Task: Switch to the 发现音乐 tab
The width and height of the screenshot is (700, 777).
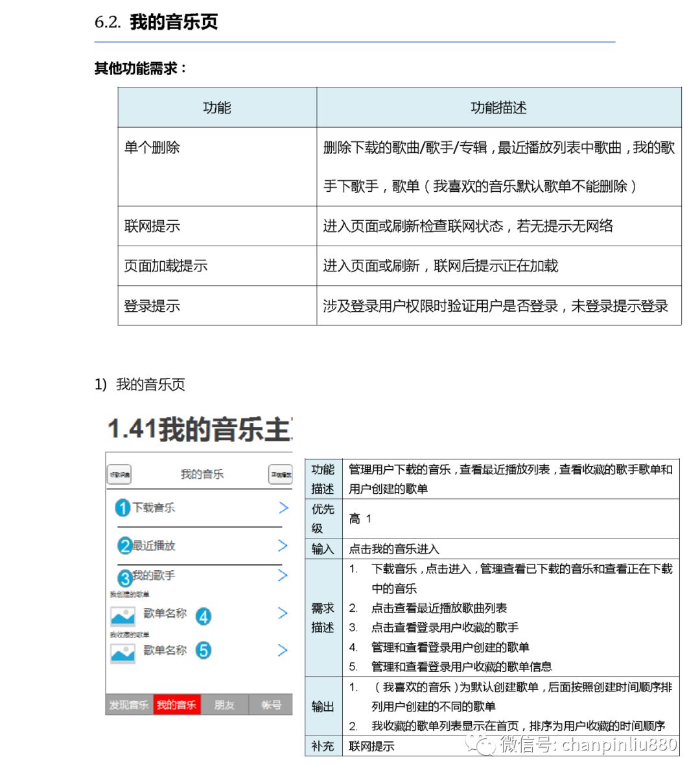Action: coord(130,704)
